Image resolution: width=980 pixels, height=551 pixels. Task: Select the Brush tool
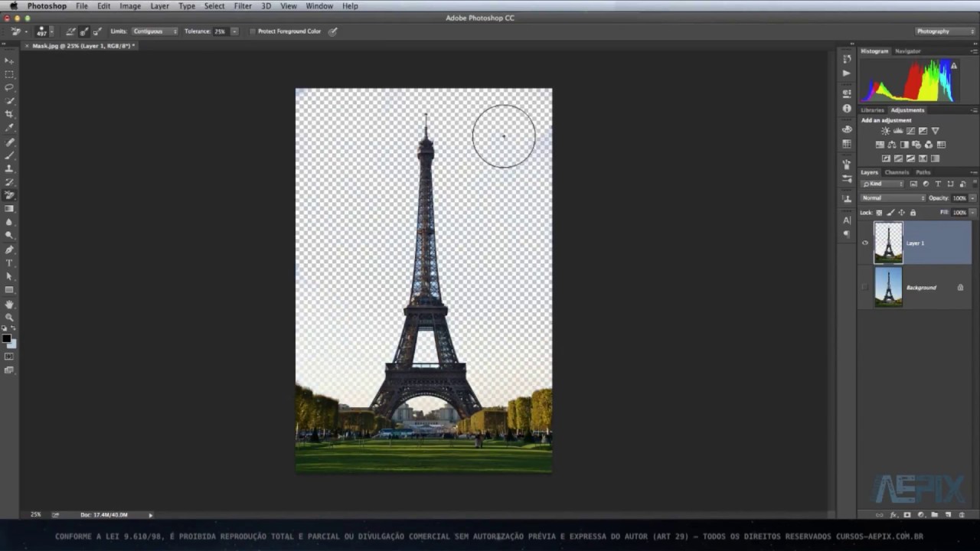(x=9, y=155)
